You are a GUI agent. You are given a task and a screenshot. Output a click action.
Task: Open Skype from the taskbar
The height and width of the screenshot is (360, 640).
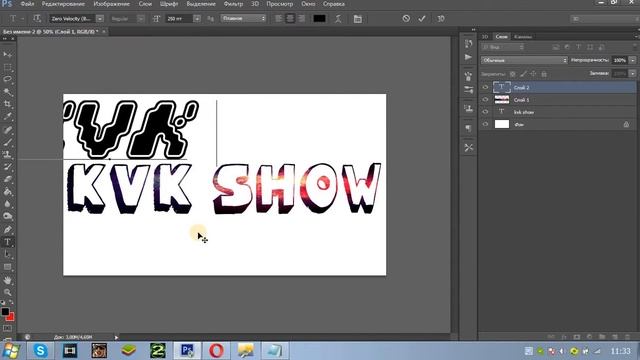[x=40, y=351]
